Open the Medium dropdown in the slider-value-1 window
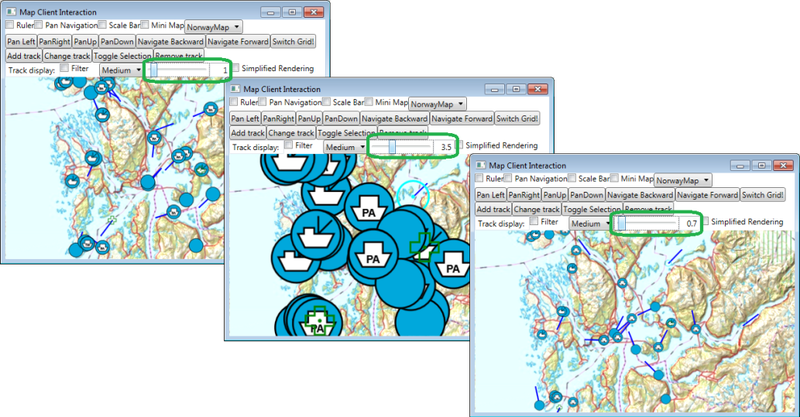Screen dimensions: 800x417 tap(121, 70)
